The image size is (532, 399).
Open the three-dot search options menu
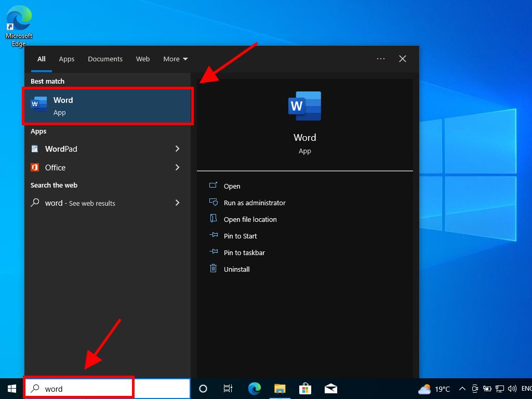(x=381, y=59)
